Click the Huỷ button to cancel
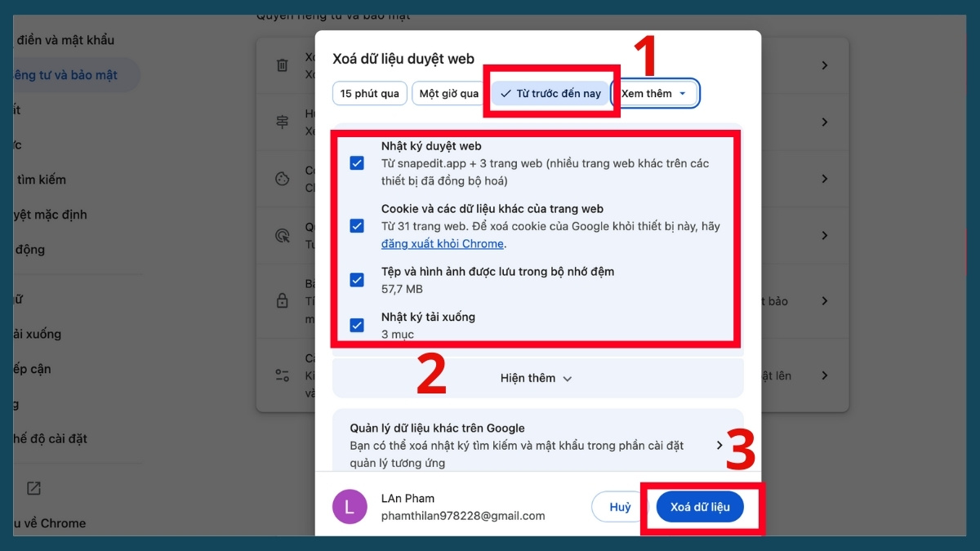The width and height of the screenshot is (980, 551). 618,506
